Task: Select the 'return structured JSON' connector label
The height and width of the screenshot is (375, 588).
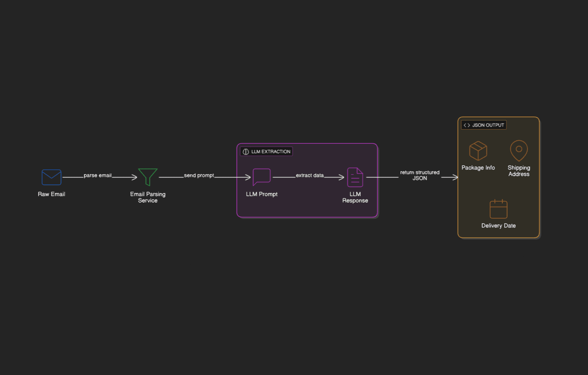Action: pos(420,175)
